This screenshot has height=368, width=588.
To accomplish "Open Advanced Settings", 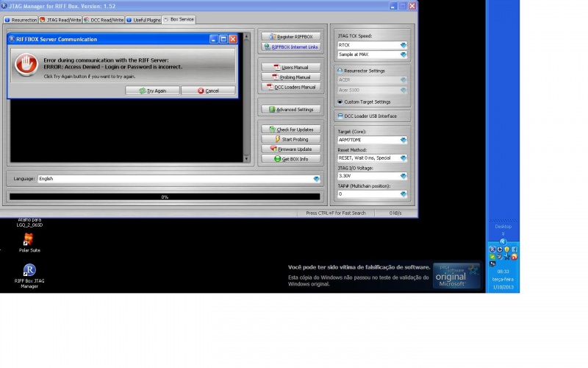I will pos(291,109).
